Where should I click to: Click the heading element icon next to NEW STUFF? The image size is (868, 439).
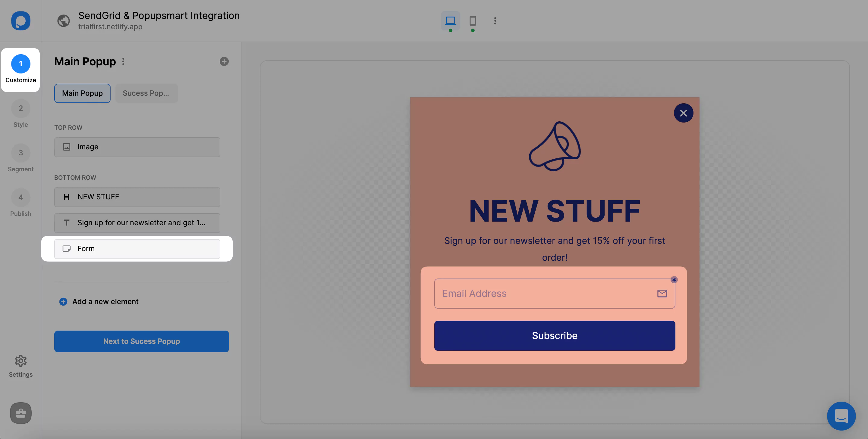(66, 197)
